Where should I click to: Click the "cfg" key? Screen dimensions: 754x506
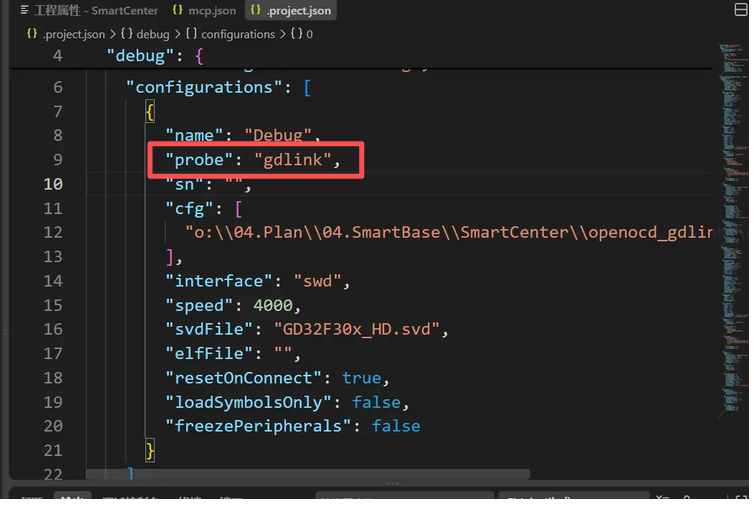pyautogui.click(x=190, y=210)
